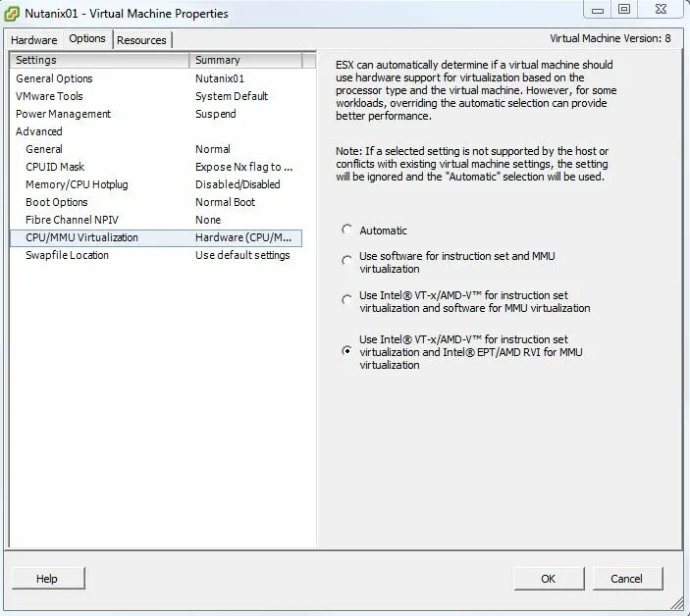Sort by the Settings column header
Viewport: 690px width, 616px height.
tap(99, 60)
